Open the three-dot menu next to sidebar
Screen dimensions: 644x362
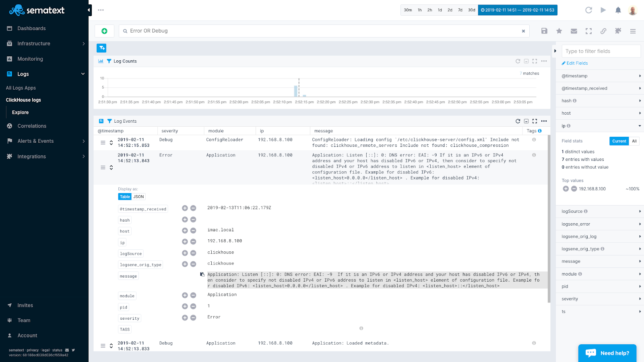pyautogui.click(x=101, y=10)
